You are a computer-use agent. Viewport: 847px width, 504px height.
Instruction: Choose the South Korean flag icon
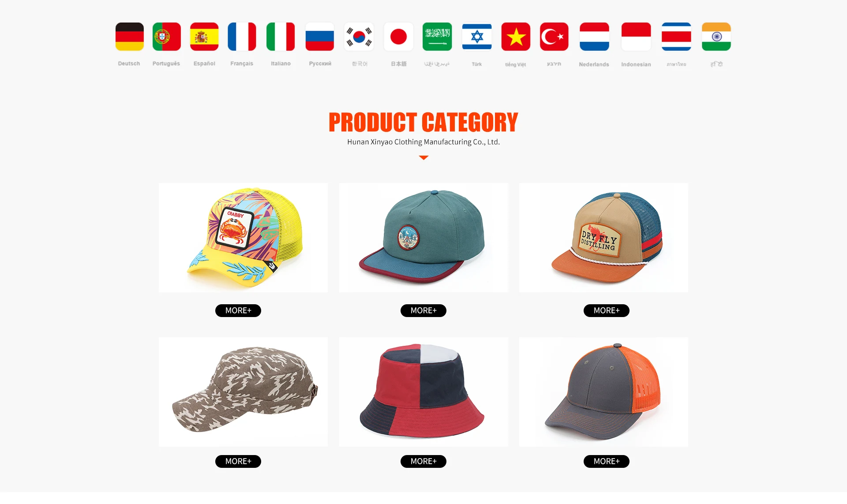359,37
